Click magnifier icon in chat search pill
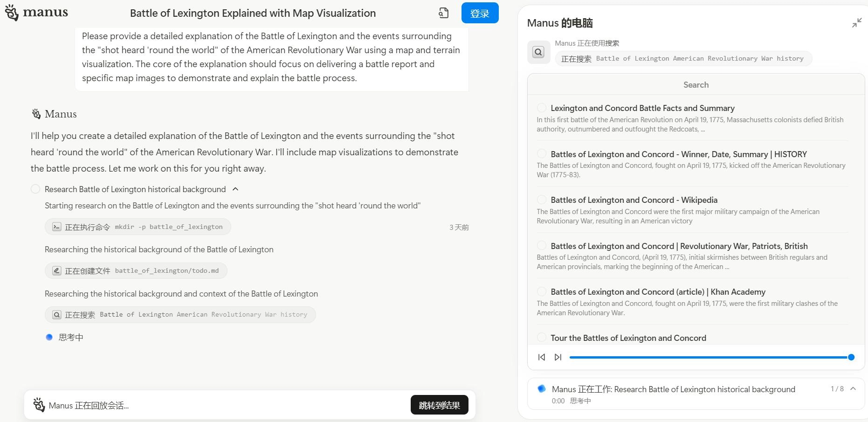 pyautogui.click(x=57, y=315)
